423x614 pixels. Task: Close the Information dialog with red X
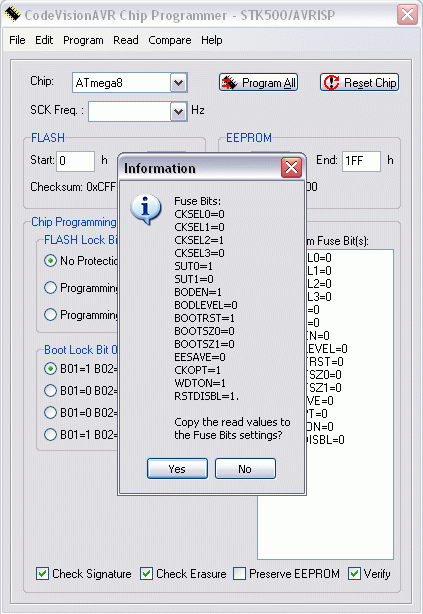(x=291, y=168)
